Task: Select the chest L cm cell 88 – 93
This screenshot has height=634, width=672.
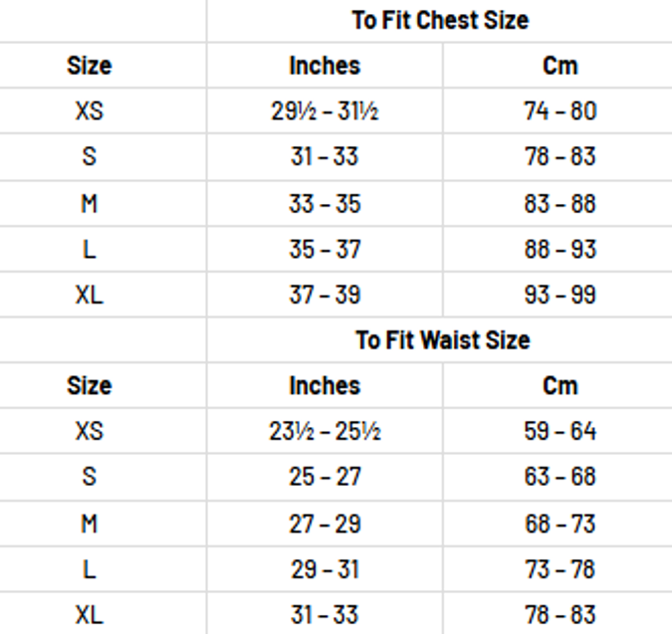Action: [560, 249]
